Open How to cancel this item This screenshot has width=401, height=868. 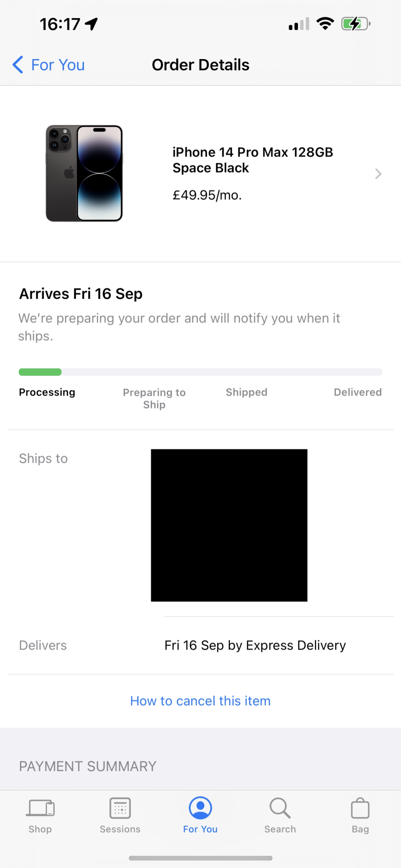coord(200,701)
